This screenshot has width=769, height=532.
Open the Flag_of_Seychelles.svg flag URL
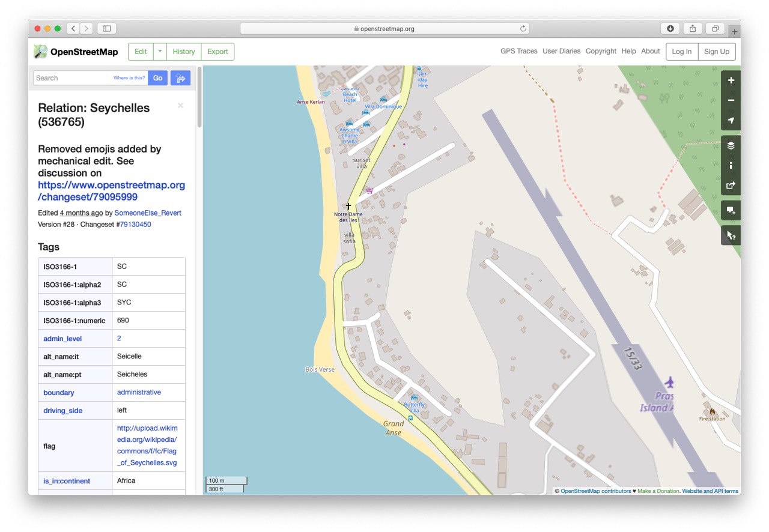[x=147, y=446]
